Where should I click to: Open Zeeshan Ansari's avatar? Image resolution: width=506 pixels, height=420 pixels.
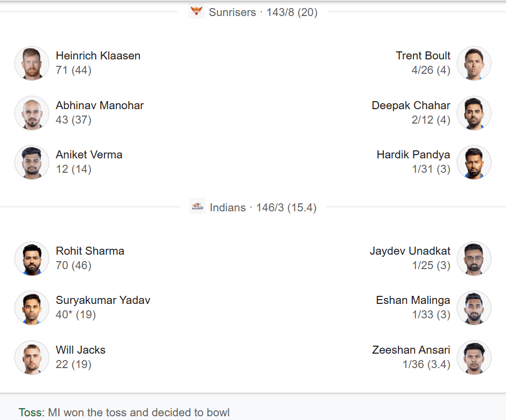(474, 357)
